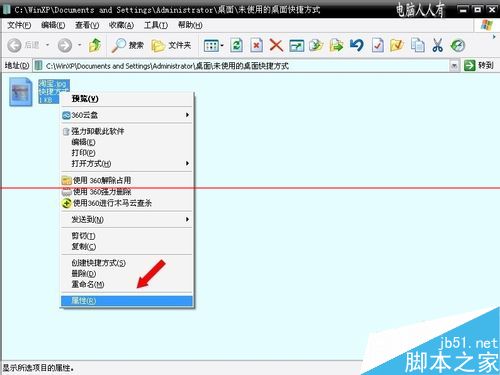Image resolution: width=500 pixels, height=375 pixels.
Task: Open the Back history dropdown arrow
Action: point(48,45)
